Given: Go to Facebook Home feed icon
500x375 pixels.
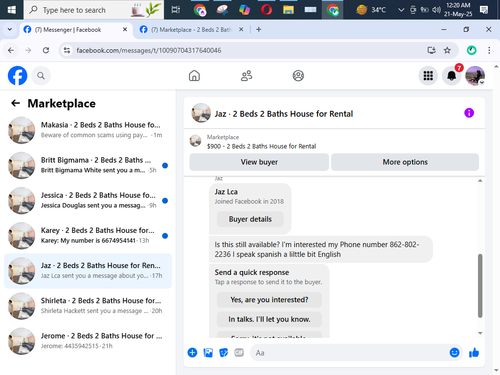Looking at the screenshot, I should tap(194, 76).
